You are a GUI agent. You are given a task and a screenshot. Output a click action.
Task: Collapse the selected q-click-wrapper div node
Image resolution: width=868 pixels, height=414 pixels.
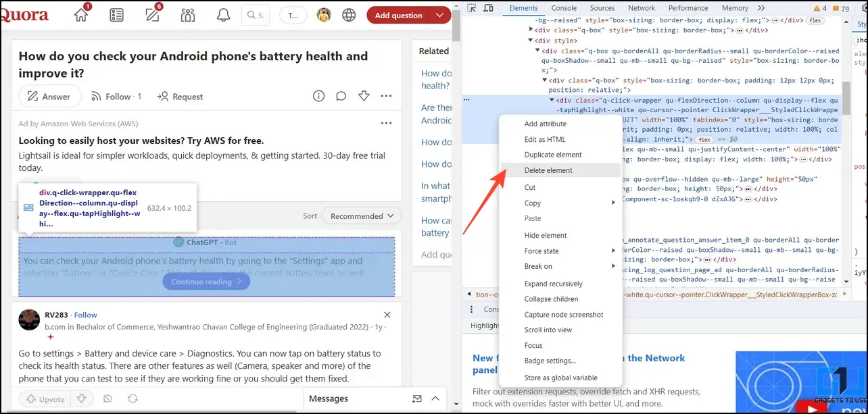pyautogui.click(x=552, y=100)
